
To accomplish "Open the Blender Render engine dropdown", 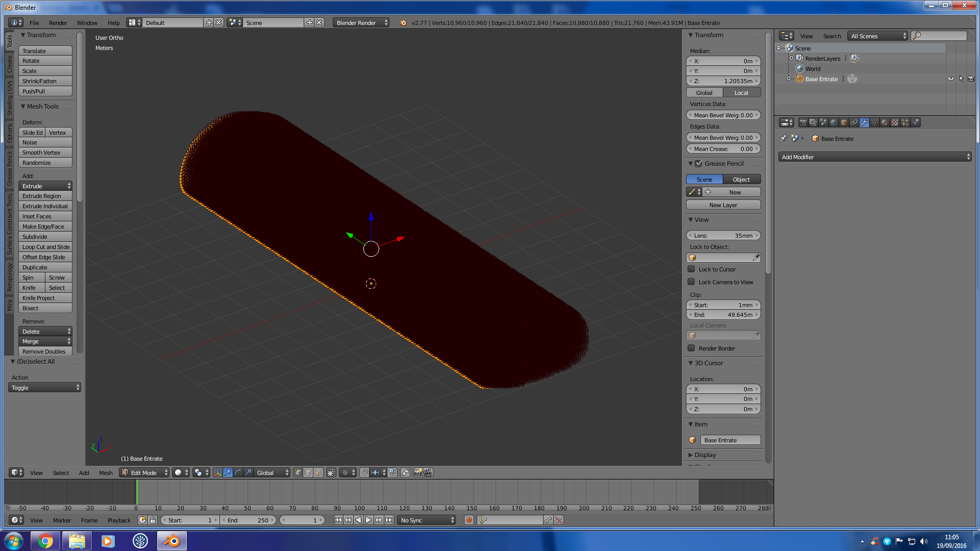I will click(361, 22).
